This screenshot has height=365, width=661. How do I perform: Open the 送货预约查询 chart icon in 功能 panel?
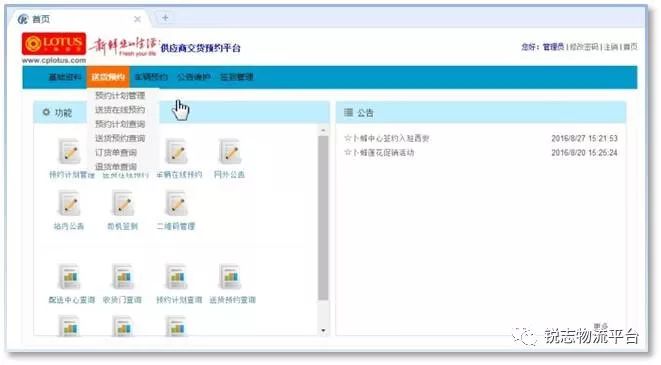[x=230, y=276]
